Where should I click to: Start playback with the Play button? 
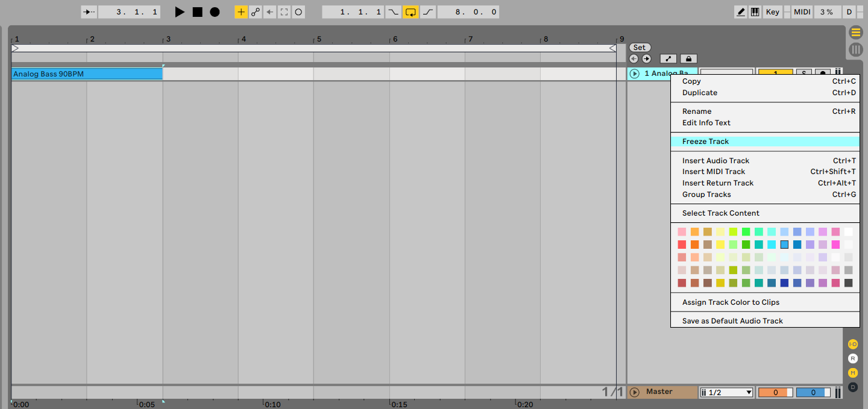pyautogui.click(x=180, y=12)
